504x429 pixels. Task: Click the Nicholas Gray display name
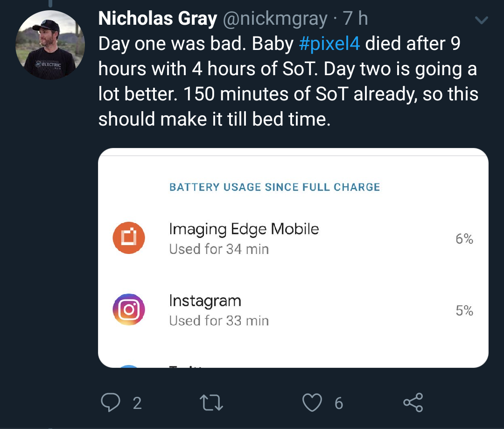158,18
